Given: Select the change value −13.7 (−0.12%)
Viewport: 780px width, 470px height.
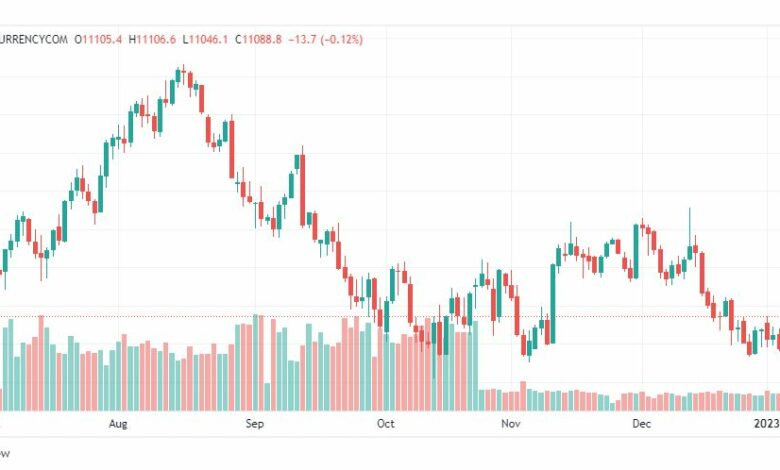Looking at the screenshot, I should click(326, 39).
